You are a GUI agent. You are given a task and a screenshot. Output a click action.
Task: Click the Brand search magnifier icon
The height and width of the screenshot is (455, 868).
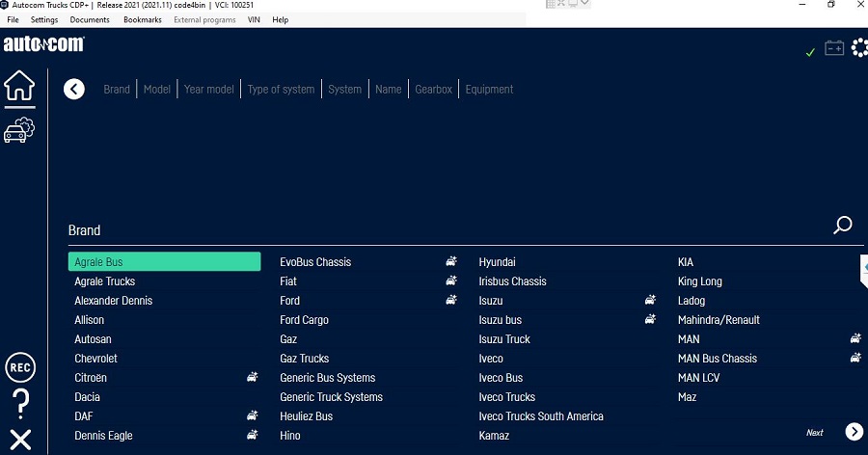click(x=842, y=226)
